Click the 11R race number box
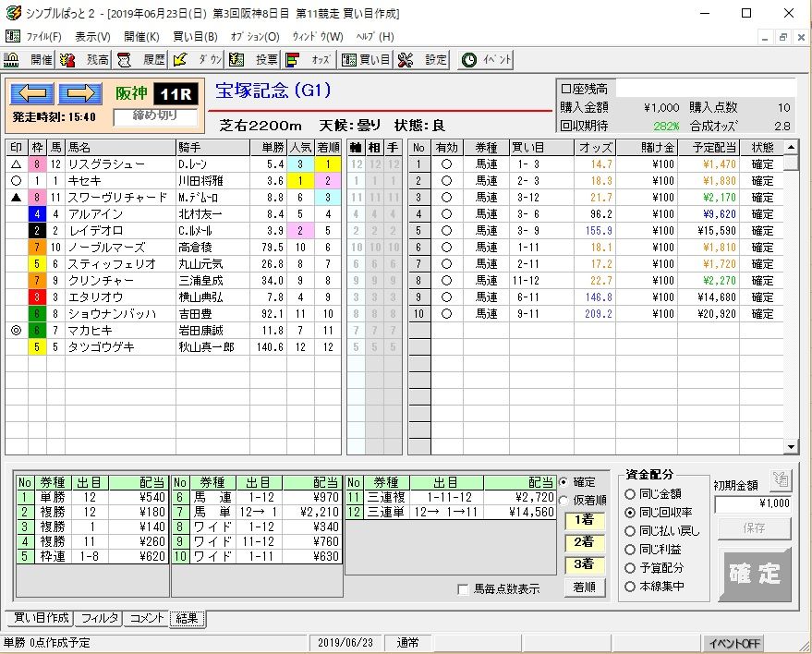Viewport: 812px width, 654px height. point(176,94)
